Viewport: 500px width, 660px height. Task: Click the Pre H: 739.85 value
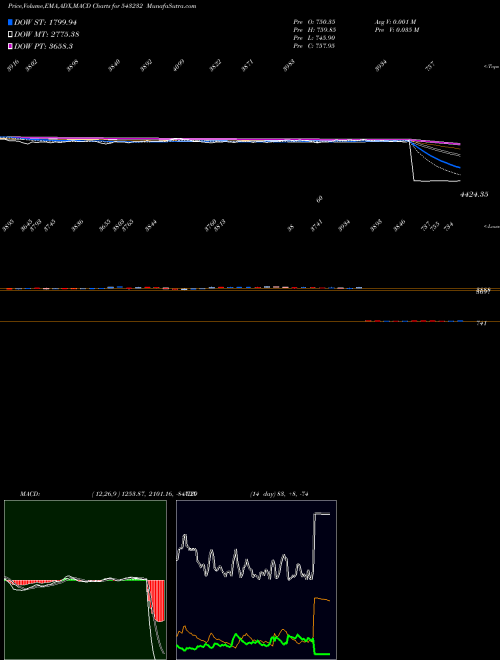pos(314,30)
